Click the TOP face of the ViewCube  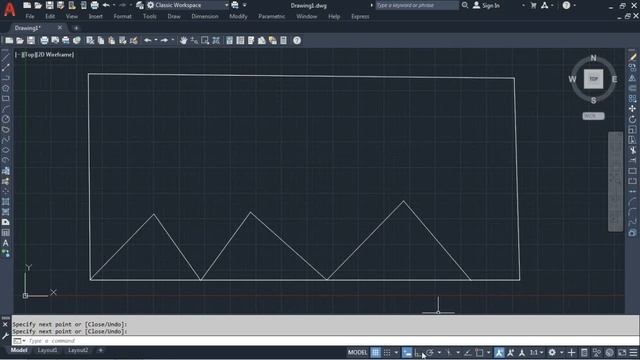pos(593,79)
